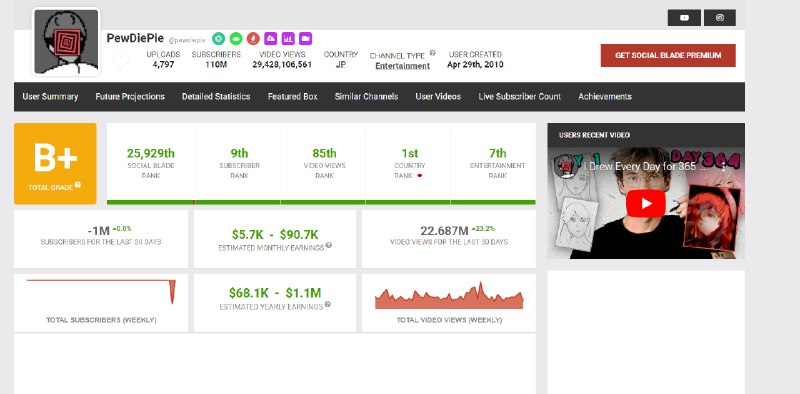
Task: Click the 85th Video Views Rank value
Action: [x=324, y=153]
